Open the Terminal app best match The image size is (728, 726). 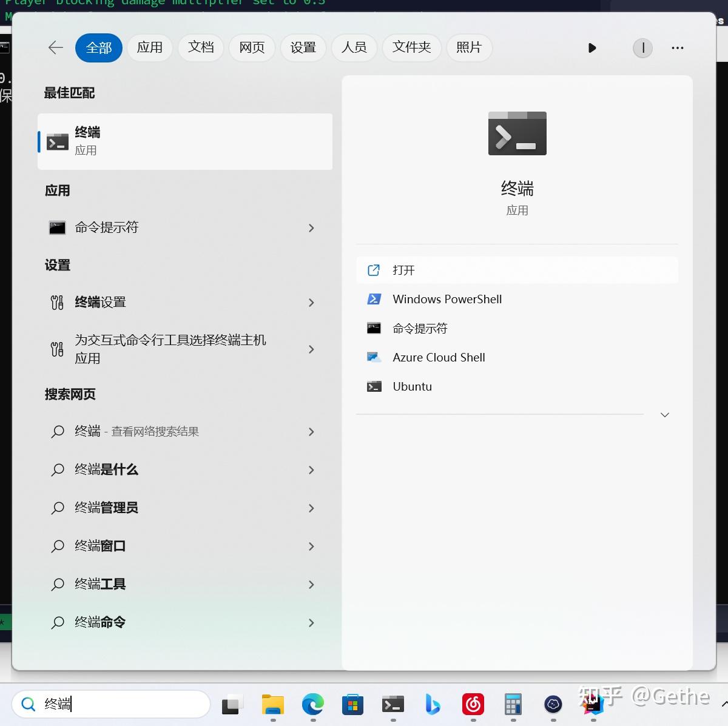point(185,141)
